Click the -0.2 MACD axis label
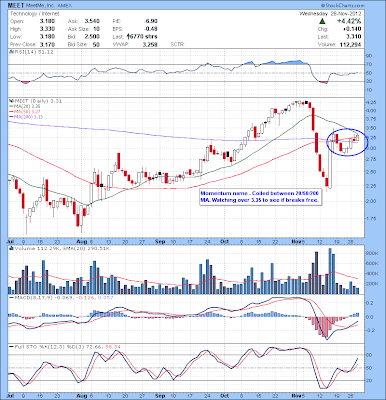 click(370, 330)
